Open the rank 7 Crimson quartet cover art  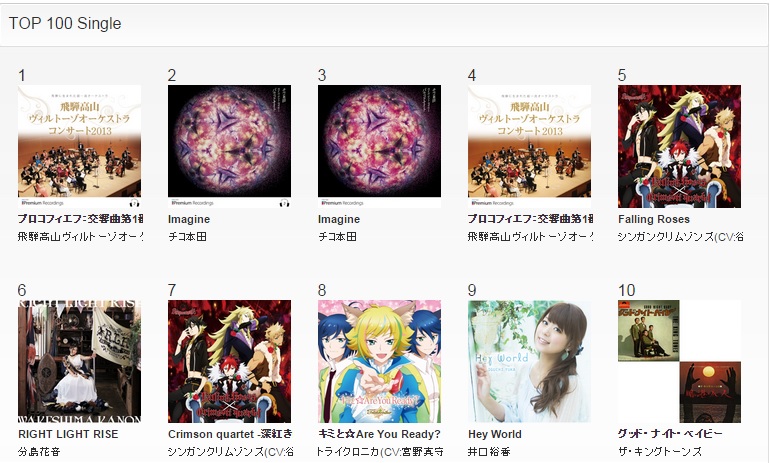[x=229, y=361]
